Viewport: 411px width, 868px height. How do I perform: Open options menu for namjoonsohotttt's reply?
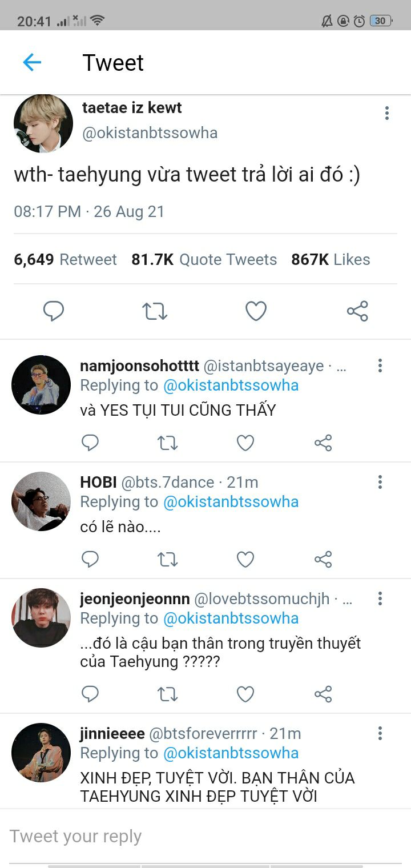click(x=380, y=365)
